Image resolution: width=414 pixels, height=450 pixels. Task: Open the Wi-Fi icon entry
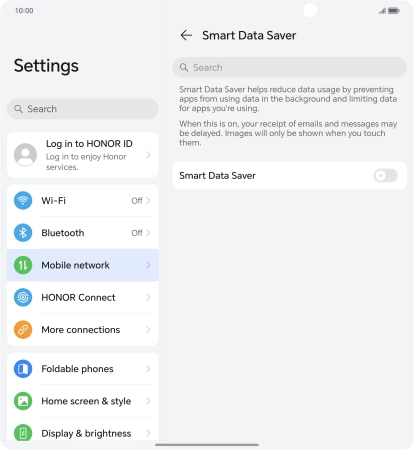(23, 200)
